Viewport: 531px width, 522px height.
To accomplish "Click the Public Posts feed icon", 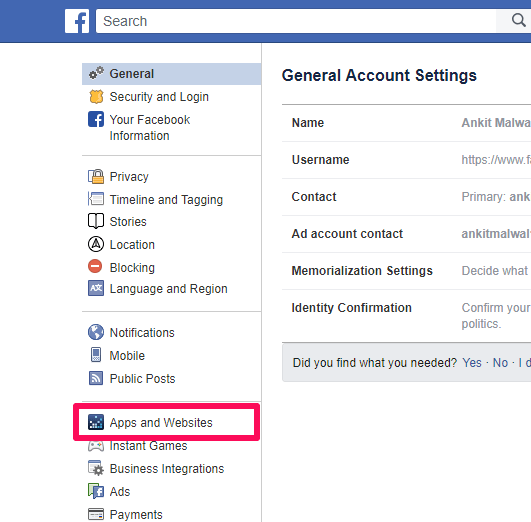I will pos(96,378).
